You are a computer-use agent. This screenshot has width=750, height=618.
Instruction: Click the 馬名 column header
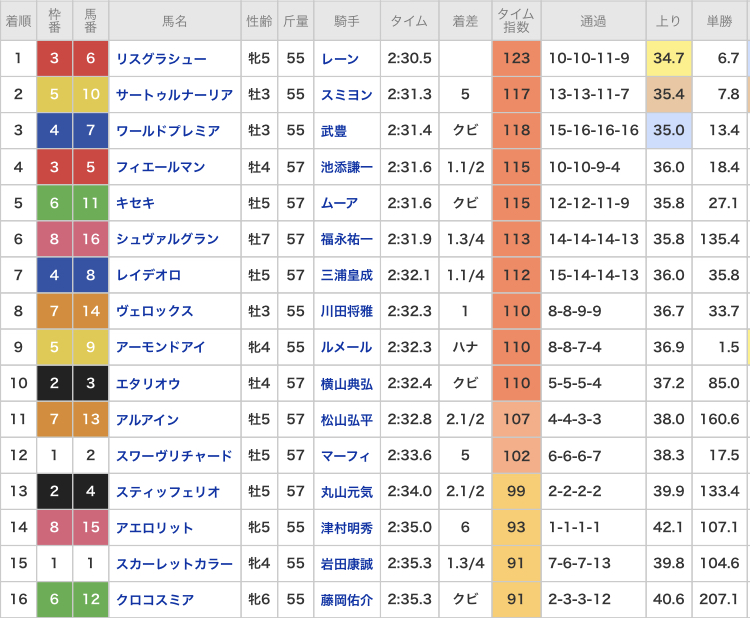(x=175, y=21)
